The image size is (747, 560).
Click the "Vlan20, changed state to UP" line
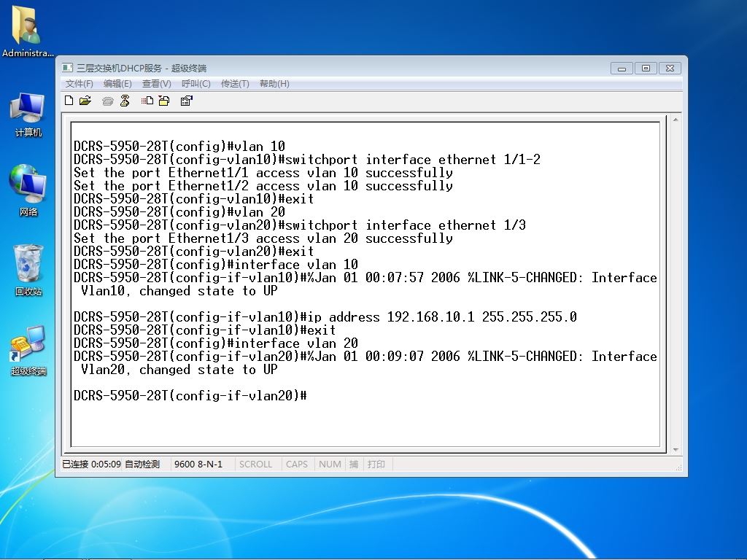(x=179, y=370)
